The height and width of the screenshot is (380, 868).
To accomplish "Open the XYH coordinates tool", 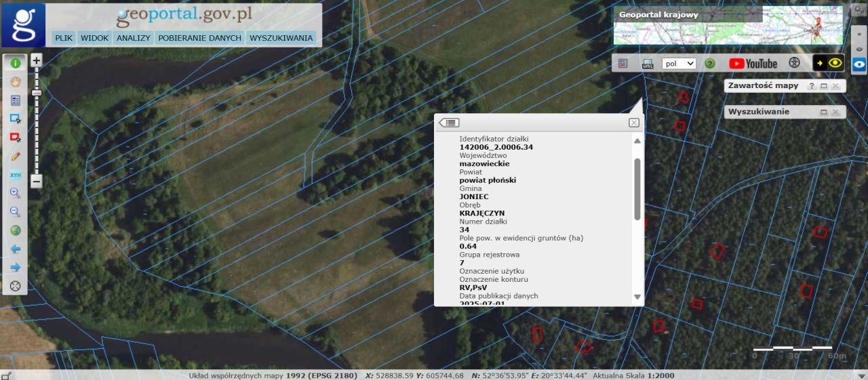I will pos(15,175).
